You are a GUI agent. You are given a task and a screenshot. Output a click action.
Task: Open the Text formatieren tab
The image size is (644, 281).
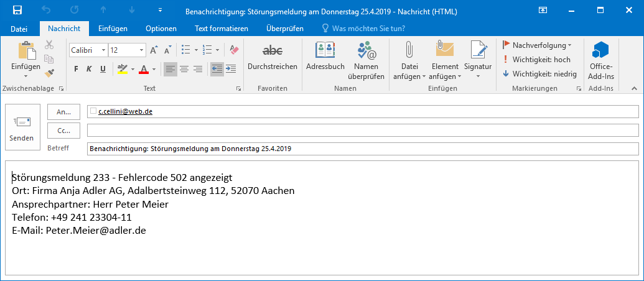click(x=221, y=29)
